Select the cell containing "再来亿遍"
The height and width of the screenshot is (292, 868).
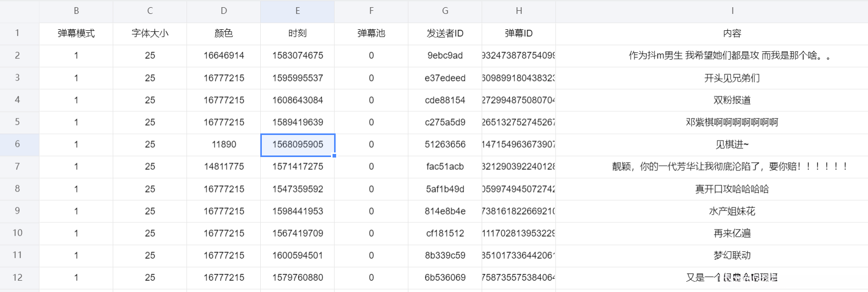[732, 233]
